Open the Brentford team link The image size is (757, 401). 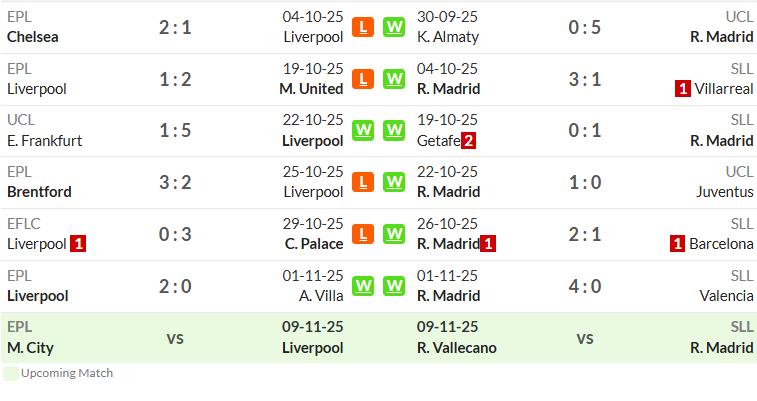[x=39, y=192]
